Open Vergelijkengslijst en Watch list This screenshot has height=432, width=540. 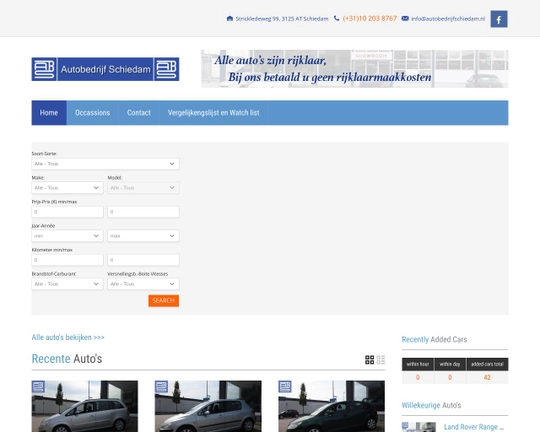214,113
